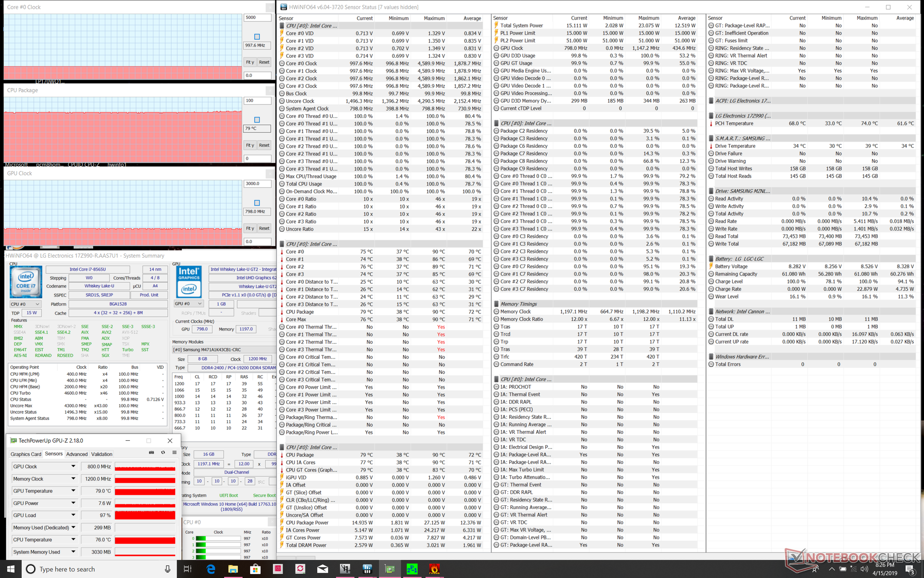924x578 pixels.
Task: Open the Memory Used (Dedicated) dropdown in GPU-Z
Action: tap(73, 527)
